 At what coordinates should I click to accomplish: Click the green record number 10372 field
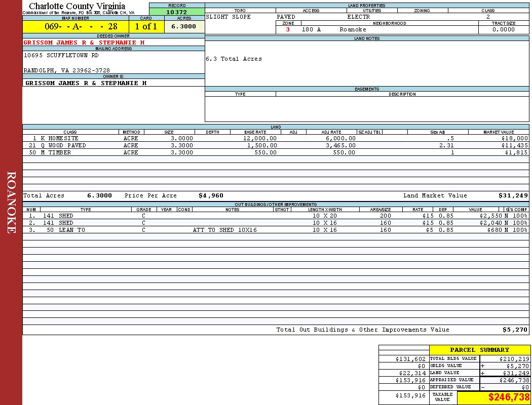(176, 12)
